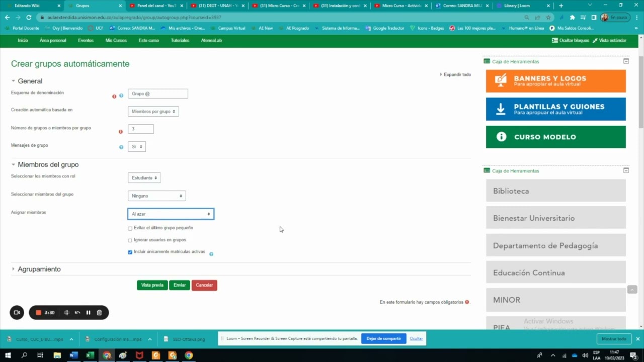Open the Bienestar Universitario sidebar link
644x362 pixels.
(555, 218)
